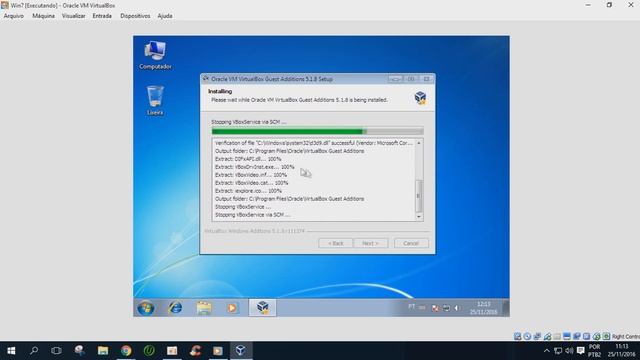Click the volume speaker in guest tray
The image size is (640, 360).
click(457, 308)
